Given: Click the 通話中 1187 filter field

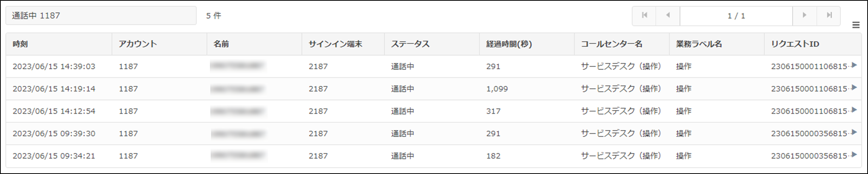Looking at the screenshot, I should (x=101, y=15).
